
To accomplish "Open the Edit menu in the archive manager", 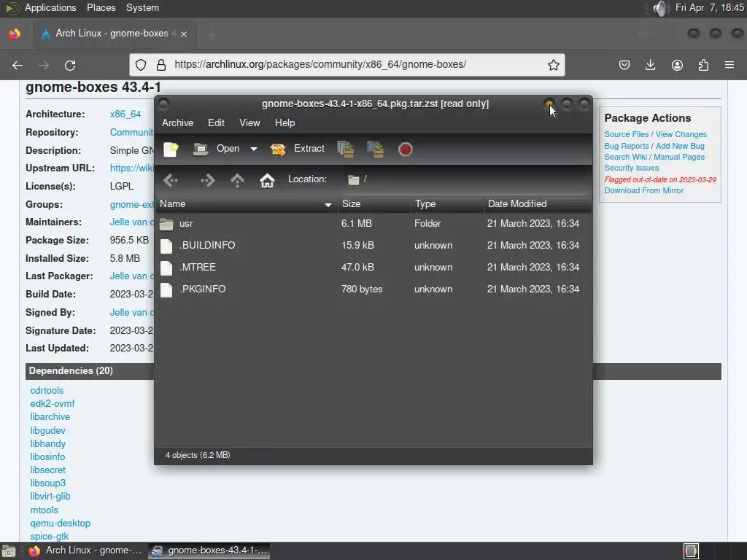I will 216,122.
